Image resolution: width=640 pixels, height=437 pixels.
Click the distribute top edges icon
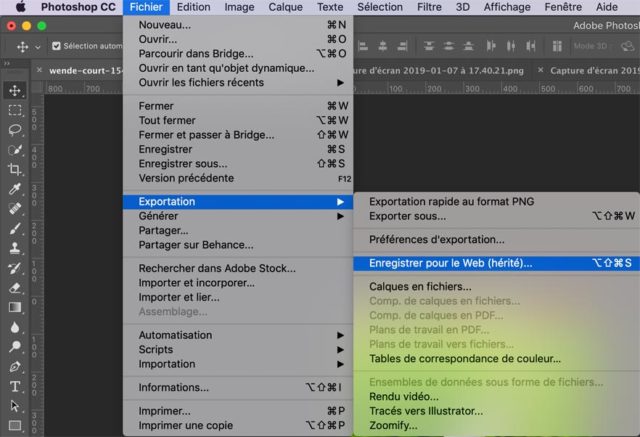click(x=429, y=46)
